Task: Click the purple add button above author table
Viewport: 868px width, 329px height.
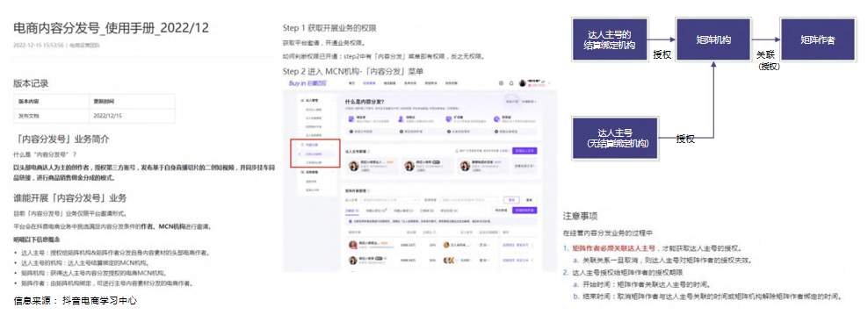Action: pos(524,211)
